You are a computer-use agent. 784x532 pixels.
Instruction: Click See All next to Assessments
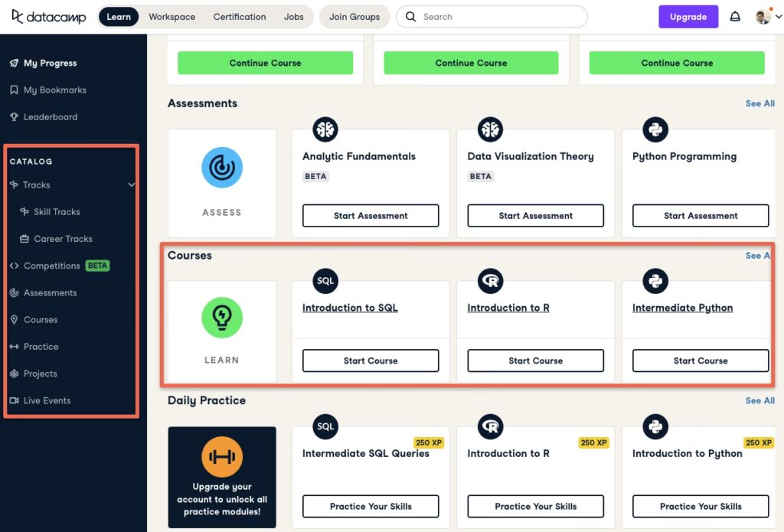pos(759,103)
